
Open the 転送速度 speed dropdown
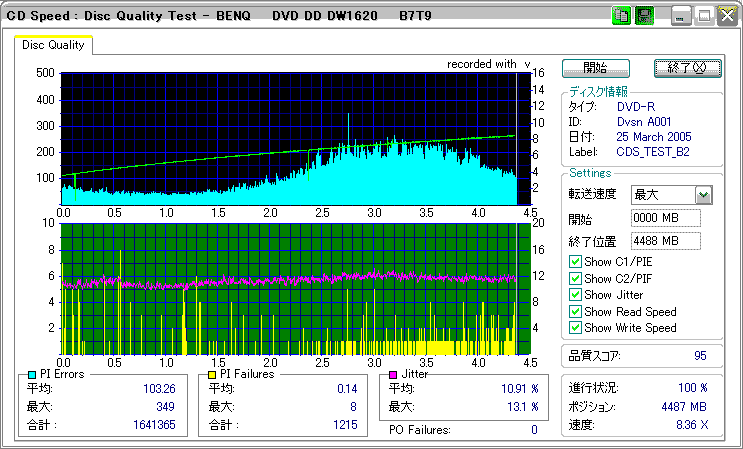(x=703, y=195)
